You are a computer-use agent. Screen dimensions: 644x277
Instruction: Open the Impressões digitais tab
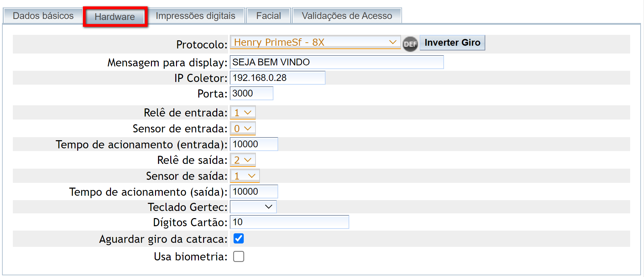[195, 16]
